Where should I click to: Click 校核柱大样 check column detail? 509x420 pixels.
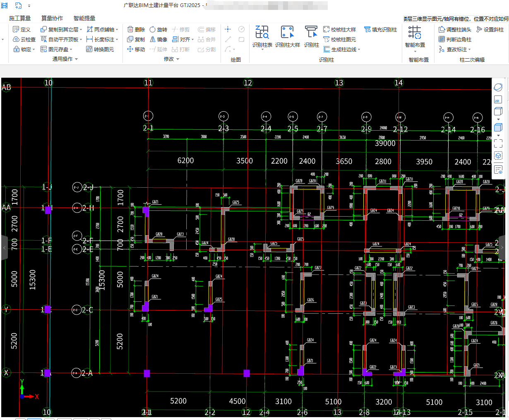[340, 29]
